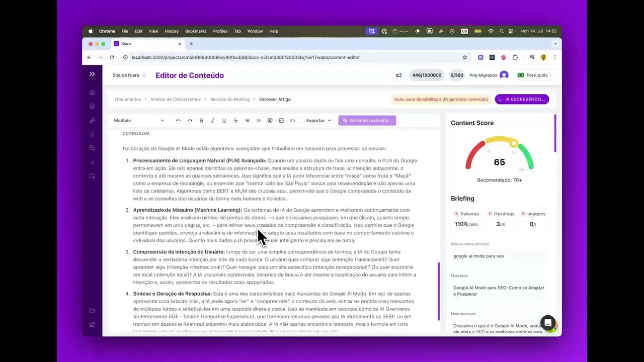Open the code view with the angle brackets icon
Image resolution: width=644 pixels, height=362 pixels.
293,120
